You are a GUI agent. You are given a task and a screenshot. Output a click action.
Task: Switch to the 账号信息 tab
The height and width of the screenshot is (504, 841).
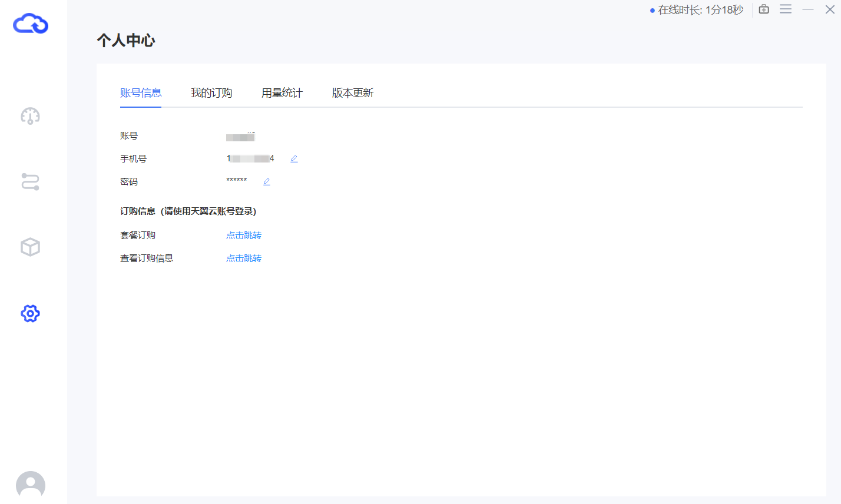(141, 93)
